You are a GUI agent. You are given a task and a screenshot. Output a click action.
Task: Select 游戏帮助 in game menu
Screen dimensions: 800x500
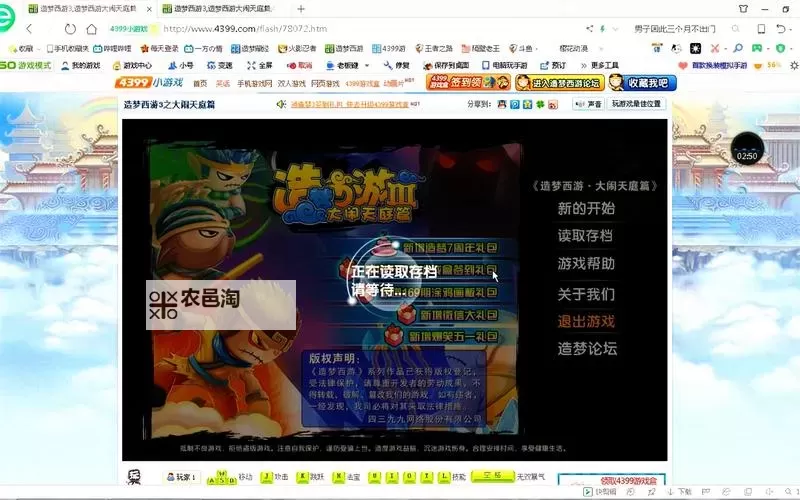click(586, 264)
